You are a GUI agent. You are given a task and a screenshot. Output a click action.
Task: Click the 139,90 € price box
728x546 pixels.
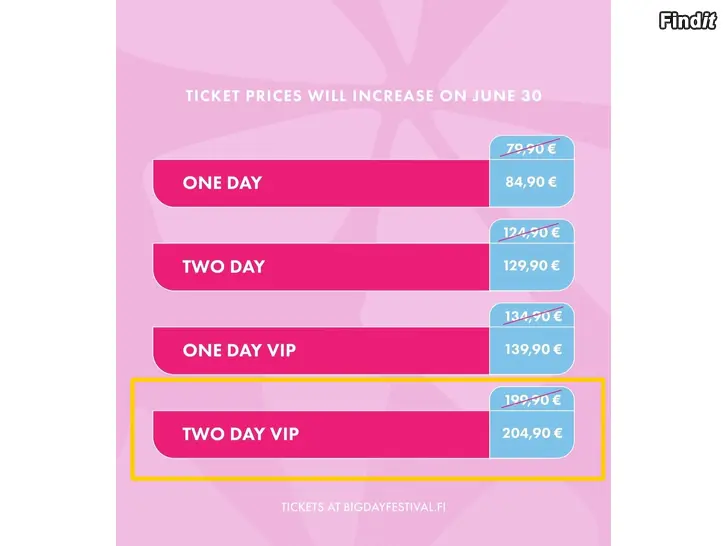click(x=532, y=350)
